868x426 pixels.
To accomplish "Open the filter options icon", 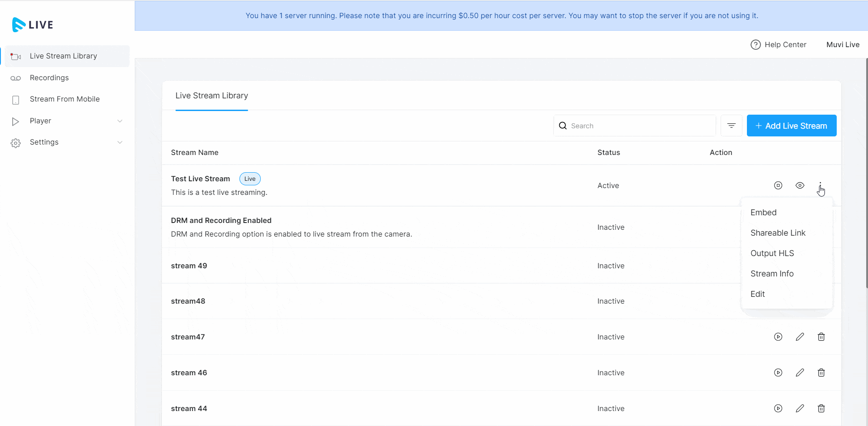I will pos(731,126).
